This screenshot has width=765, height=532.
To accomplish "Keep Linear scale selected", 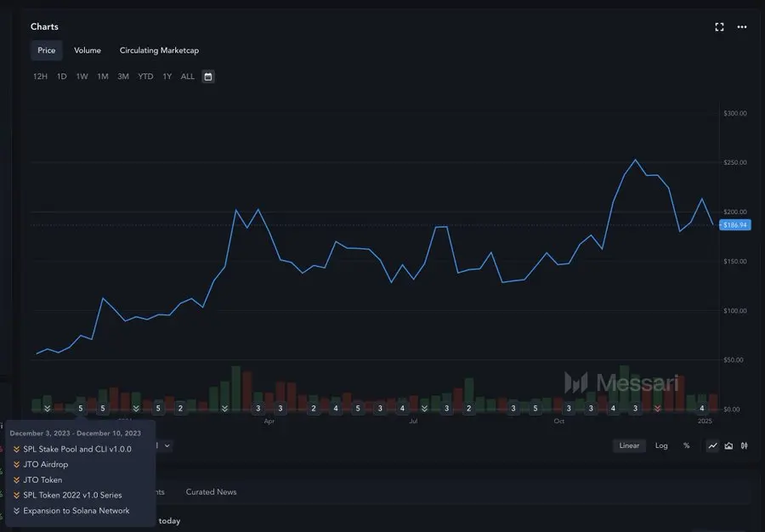I will click(629, 445).
